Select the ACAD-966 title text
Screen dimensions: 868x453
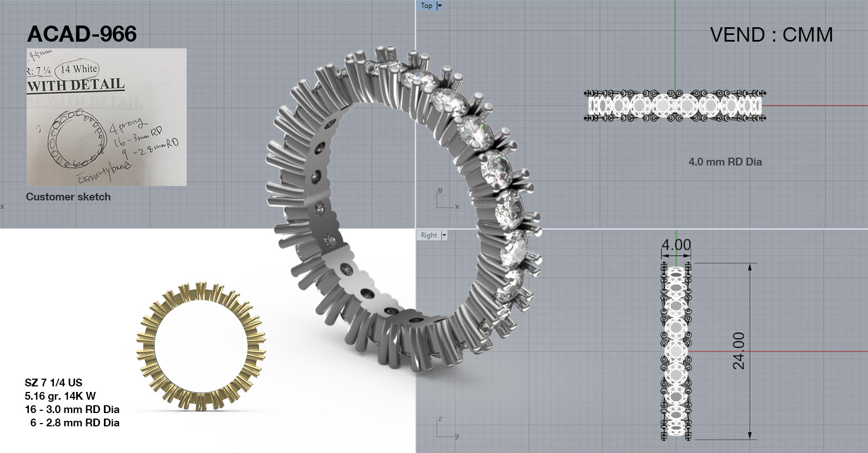point(82,34)
